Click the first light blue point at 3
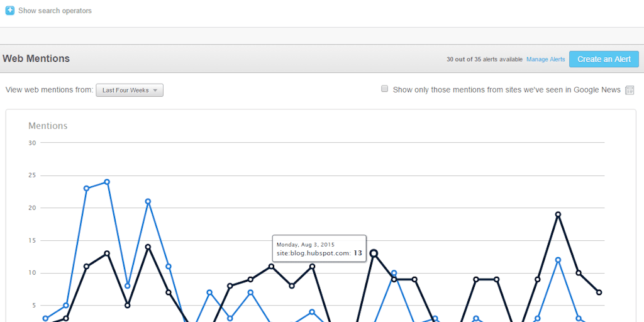 pos(45,319)
